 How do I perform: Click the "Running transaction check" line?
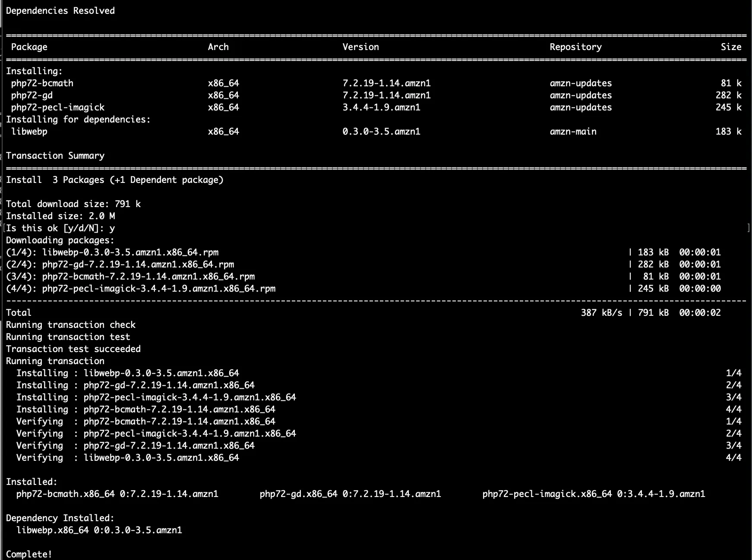click(71, 325)
